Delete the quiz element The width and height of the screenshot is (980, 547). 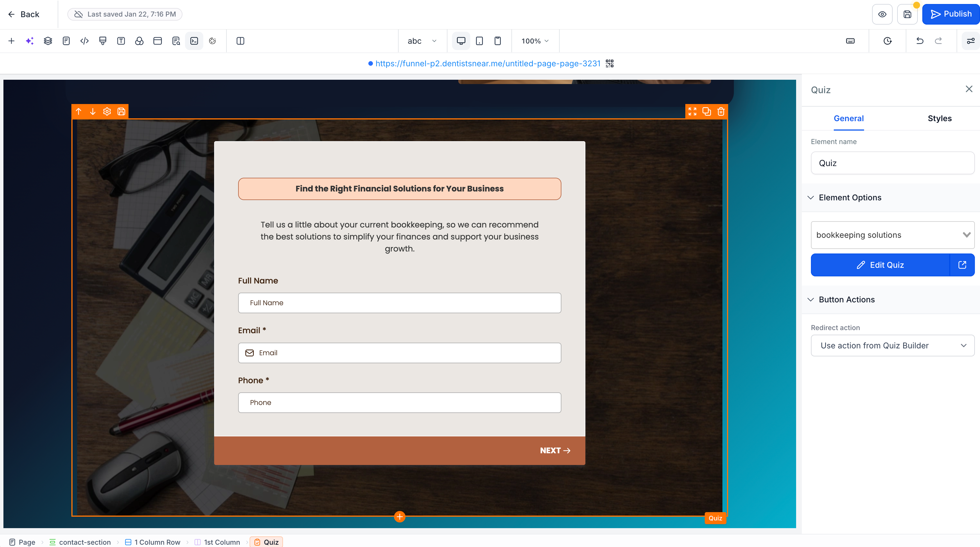721,111
